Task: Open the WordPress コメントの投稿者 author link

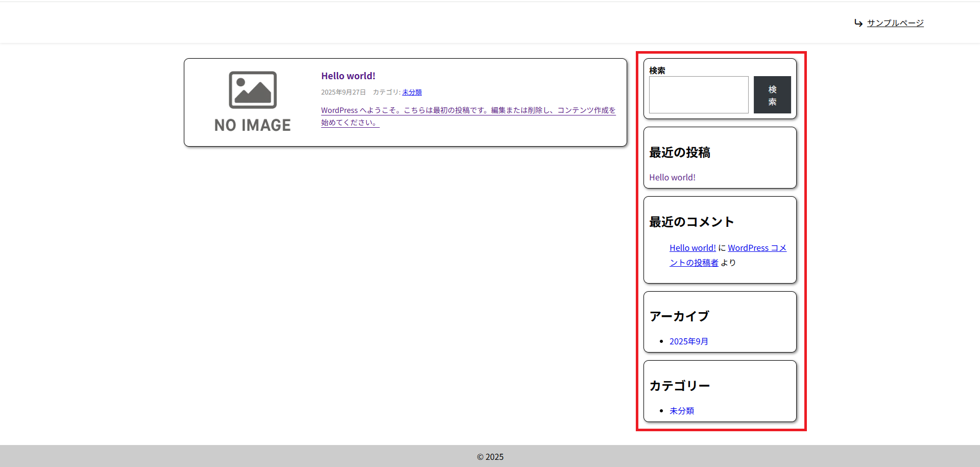Action: pyautogui.click(x=756, y=248)
